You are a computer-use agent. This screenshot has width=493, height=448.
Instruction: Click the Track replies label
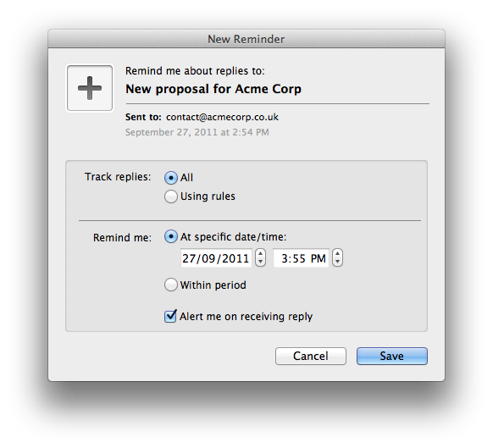click(118, 177)
